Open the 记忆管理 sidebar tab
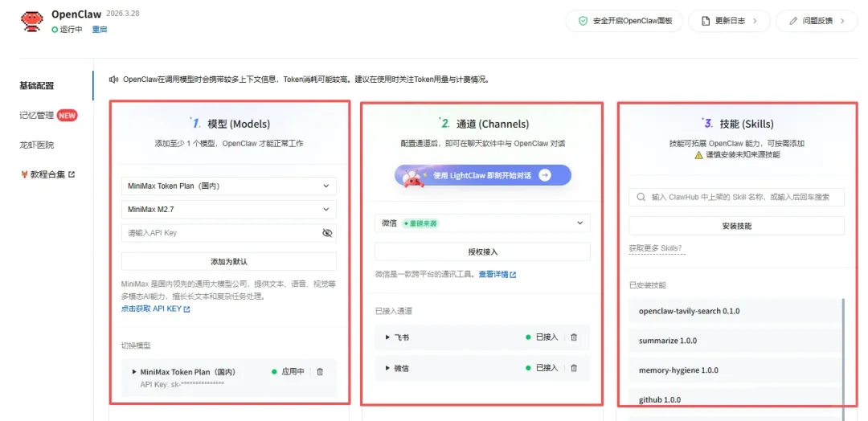The image size is (868, 421). [x=36, y=115]
